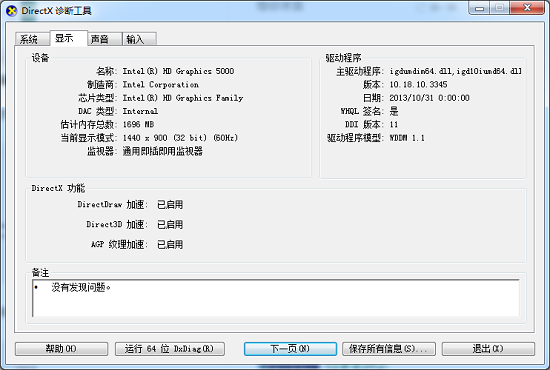Click DAC type value Internal
550x370 pixels.
click(x=140, y=111)
